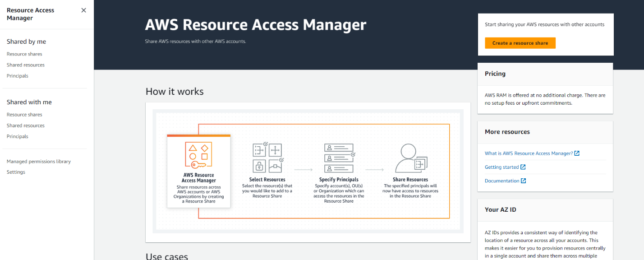Click the Specify Principals diagram icon
This screenshot has height=260, width=644.
(340, 158)
